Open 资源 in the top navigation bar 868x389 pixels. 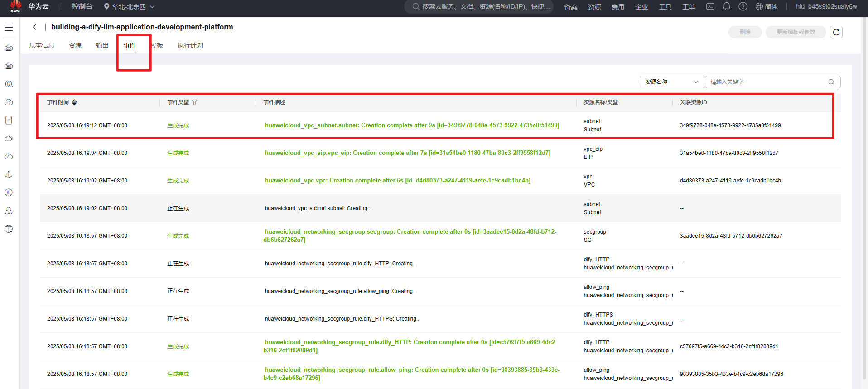[x=594, y=7]
